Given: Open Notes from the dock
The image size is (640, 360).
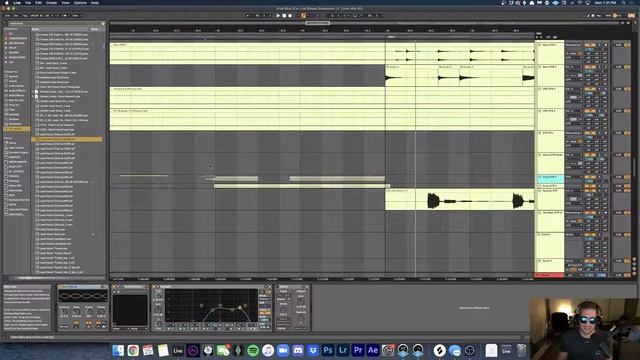Looking at the screenshot, I should coord(163,350).
